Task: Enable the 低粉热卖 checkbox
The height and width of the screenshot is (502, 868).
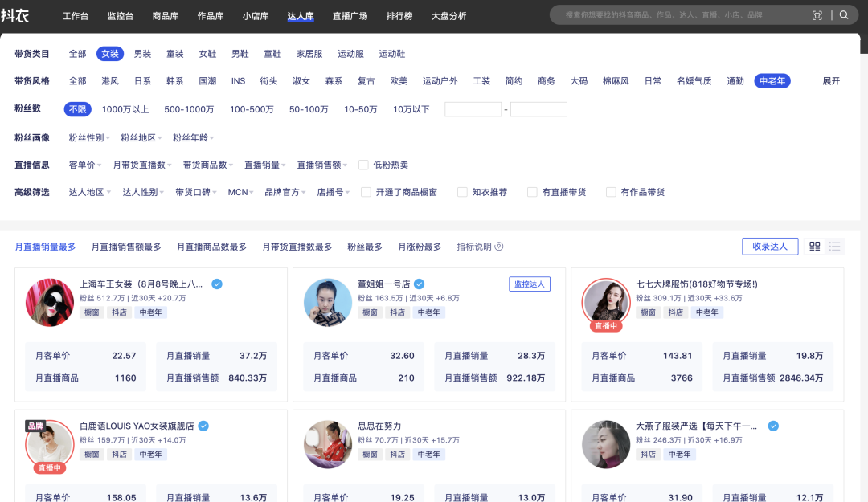Action: [363, 165]
